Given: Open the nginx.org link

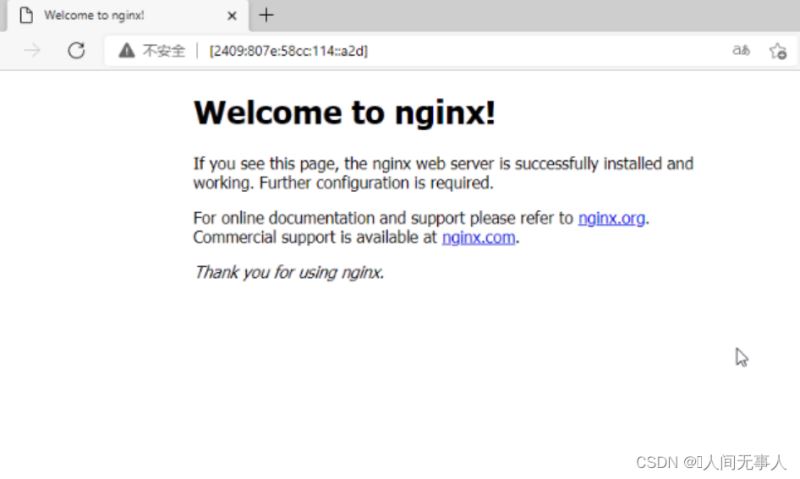Looking at the screenshot, I should tap(611, 218).
